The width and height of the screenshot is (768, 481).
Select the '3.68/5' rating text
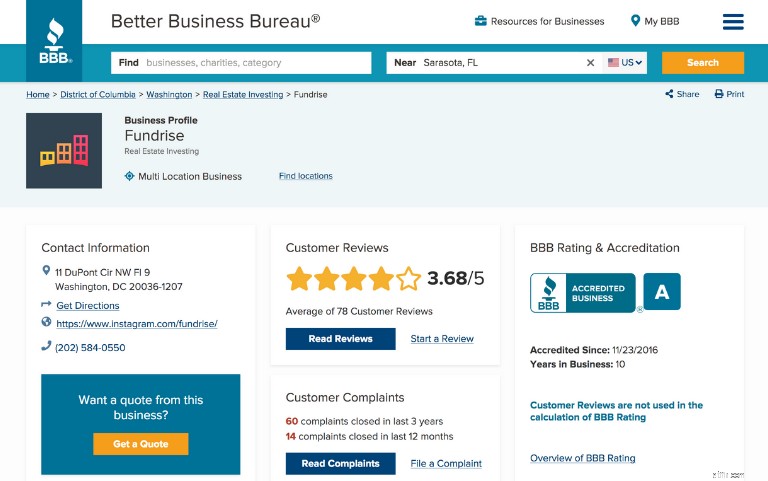456,278
